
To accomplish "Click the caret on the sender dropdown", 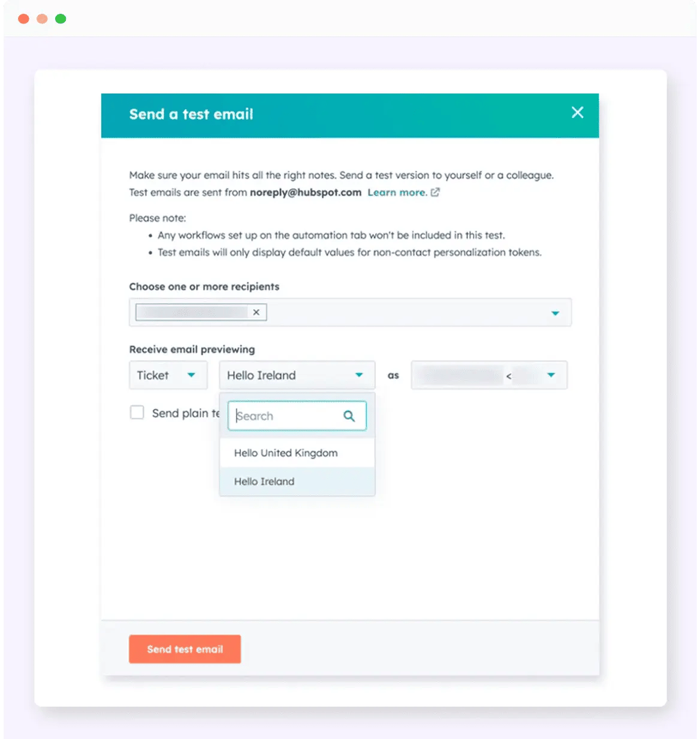I will [550, 375].
